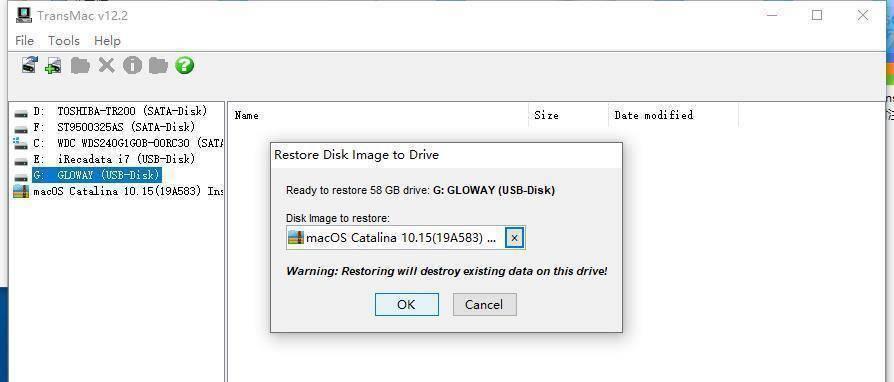Click the open disk image toolbar icon
This screenshot has height=382, width=894.
coord(30,65)
